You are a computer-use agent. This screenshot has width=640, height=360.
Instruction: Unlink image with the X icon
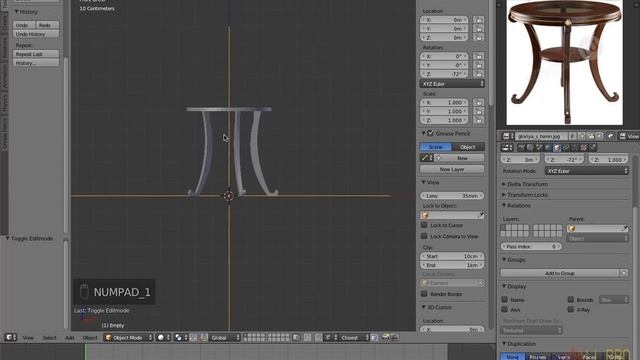(599, 136)
